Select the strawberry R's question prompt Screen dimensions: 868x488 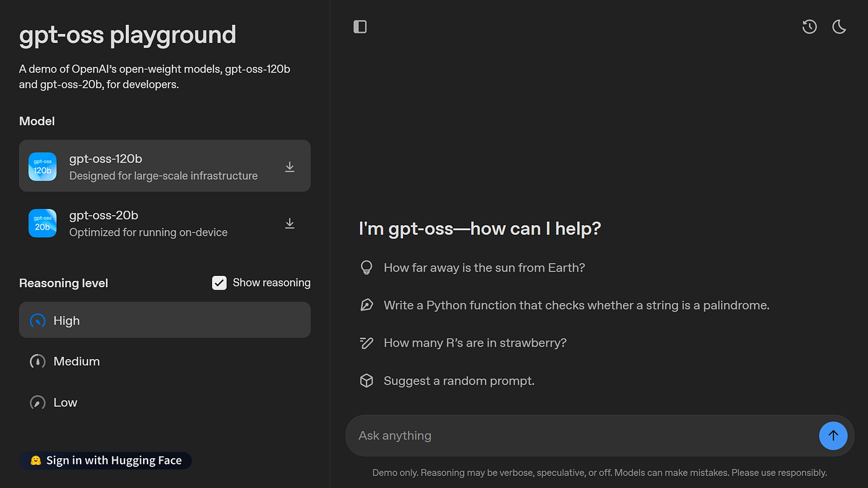[475, 343]
